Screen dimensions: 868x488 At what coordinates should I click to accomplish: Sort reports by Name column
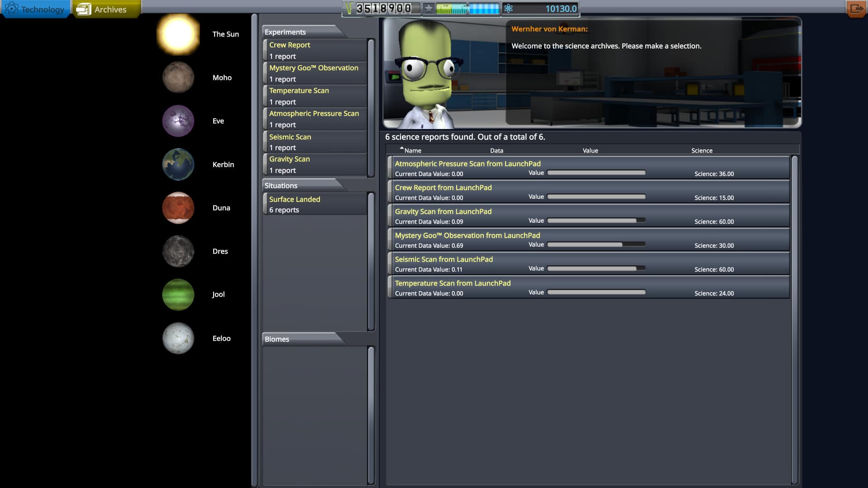(412, 150)
